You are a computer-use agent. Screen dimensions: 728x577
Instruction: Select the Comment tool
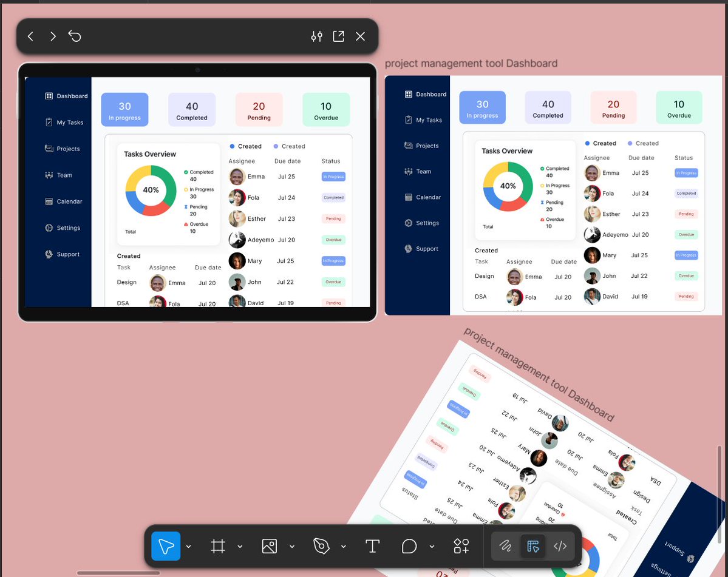point(409,546)
